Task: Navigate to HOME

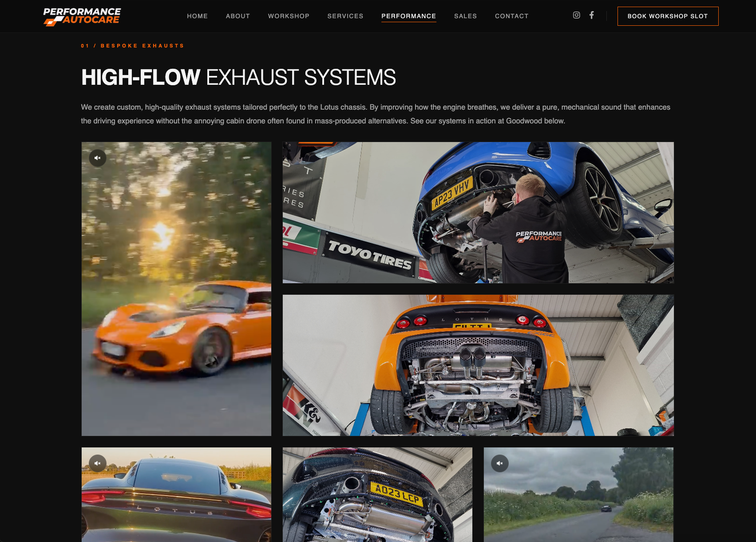Action: click(x=197, y=16)
